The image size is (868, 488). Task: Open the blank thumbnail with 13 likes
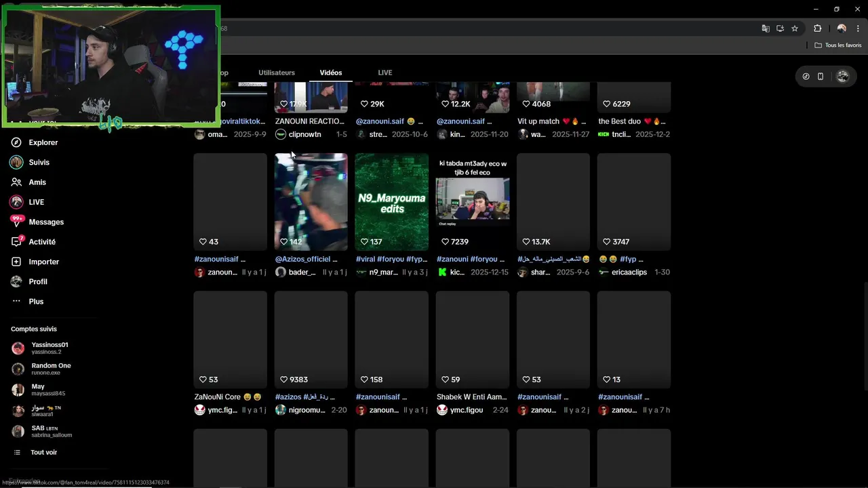pos(634,340)
